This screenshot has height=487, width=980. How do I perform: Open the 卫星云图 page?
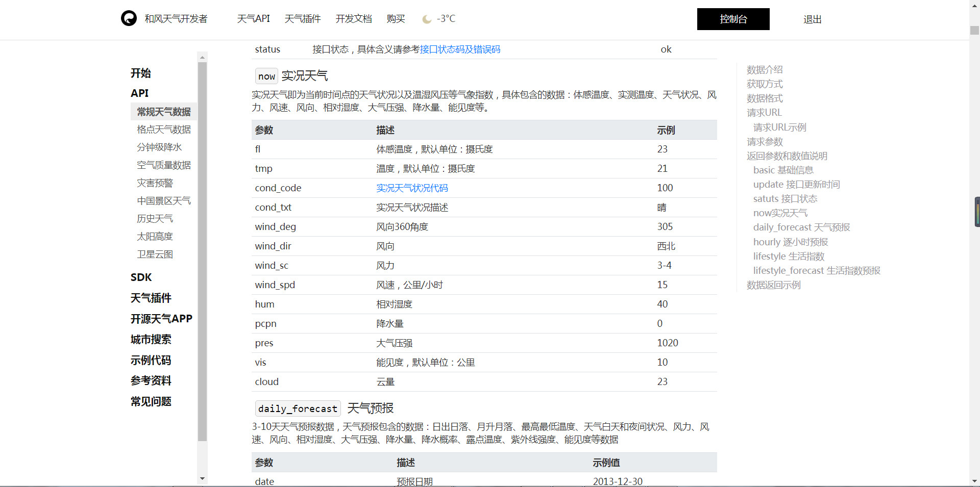(x=155, y=254)
